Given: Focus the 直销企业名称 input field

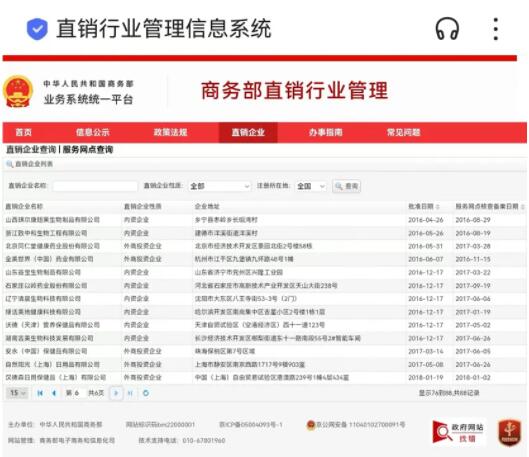Looking at the screenshot, I should coord(95,186).
